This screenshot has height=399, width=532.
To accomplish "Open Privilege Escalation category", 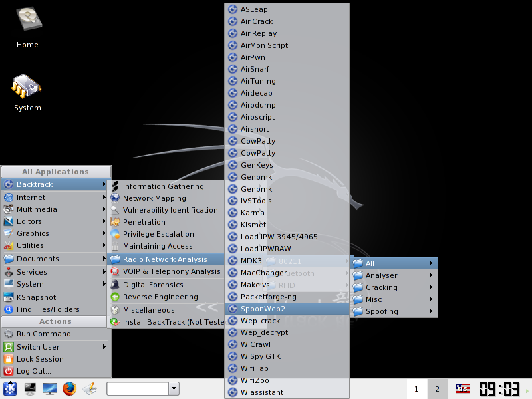I will coord(166,234).
